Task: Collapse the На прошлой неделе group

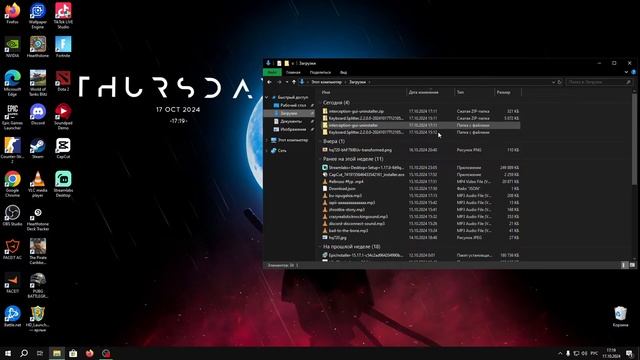Action: (320, 247)
